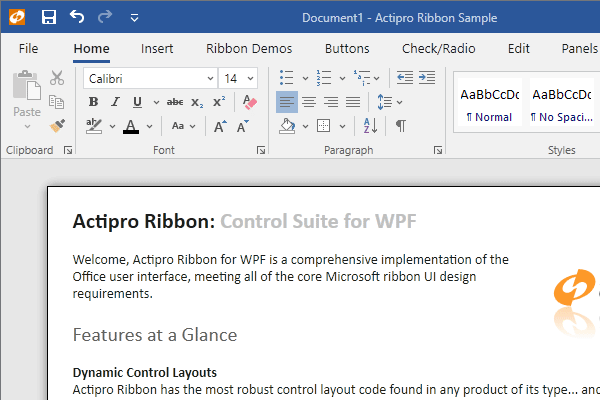
Task: Expand the Paste options arrow
Action: [27, 126]
